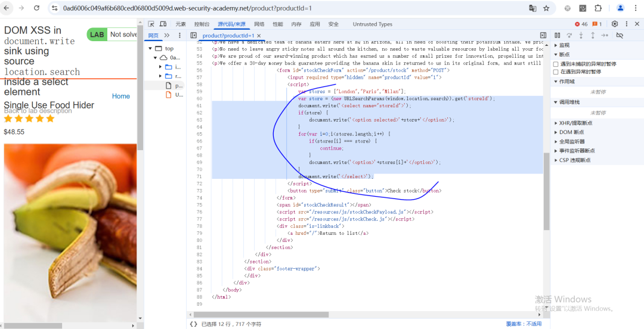
Task: Toggle the device toolbar emulation icon
Action: pos(163,24)
